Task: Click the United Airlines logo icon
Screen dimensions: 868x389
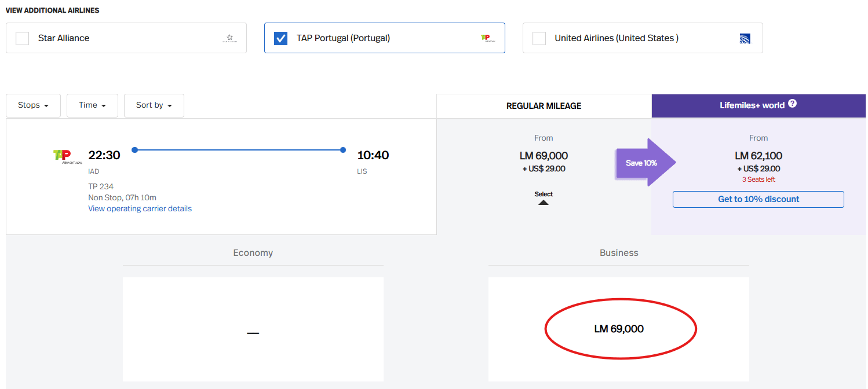Action: [x=745, y=38]
